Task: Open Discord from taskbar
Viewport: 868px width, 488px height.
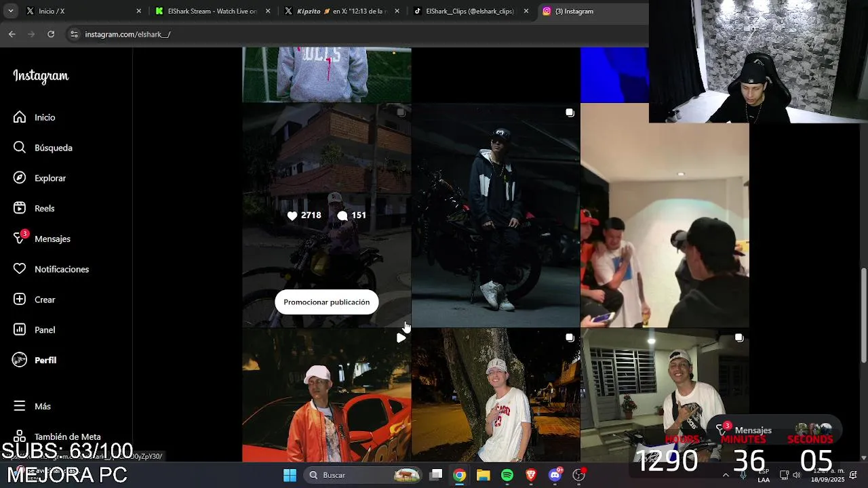Action: click(x=555, y=475)
